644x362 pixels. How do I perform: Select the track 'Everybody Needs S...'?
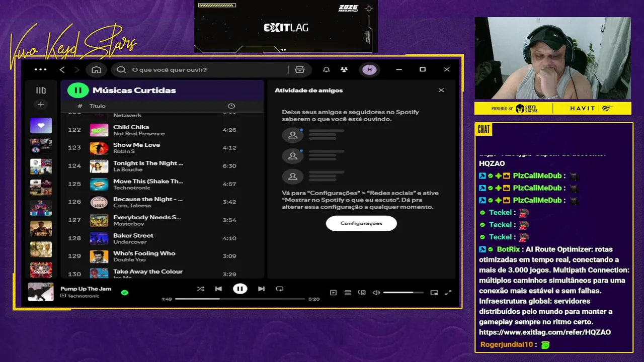147,217
